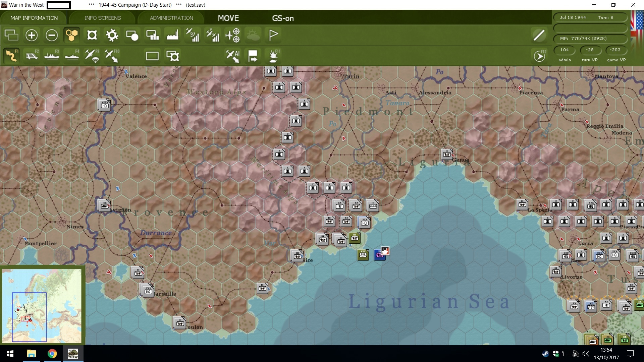
Task: Toggle the hex grid display
Action: (72, 35)
